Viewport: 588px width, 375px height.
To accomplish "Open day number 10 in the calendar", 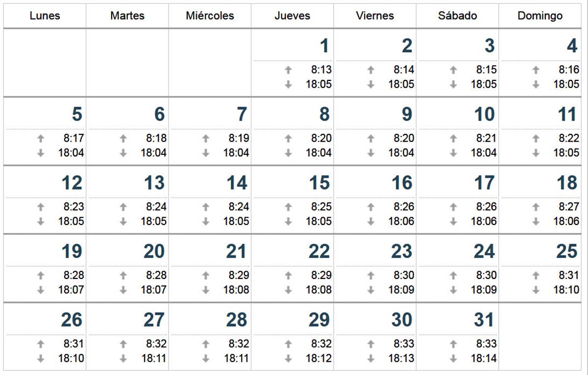I will tap(484, 114).
